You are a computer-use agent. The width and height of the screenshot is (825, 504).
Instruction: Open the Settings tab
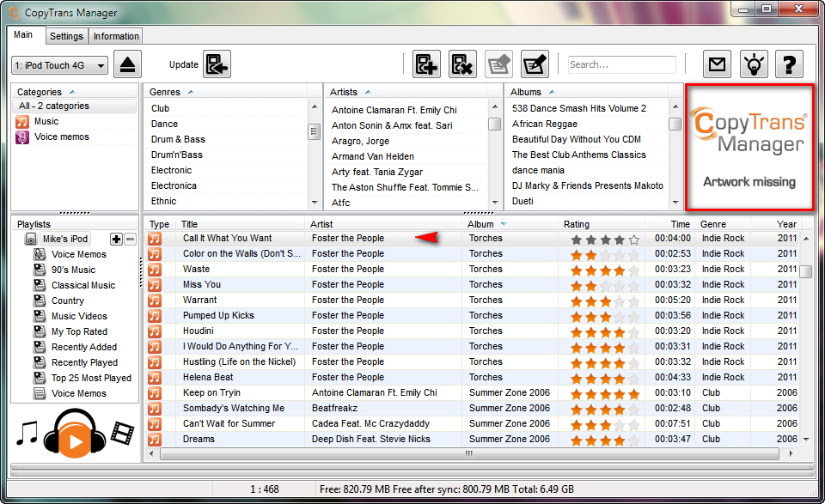pos(66,36)
